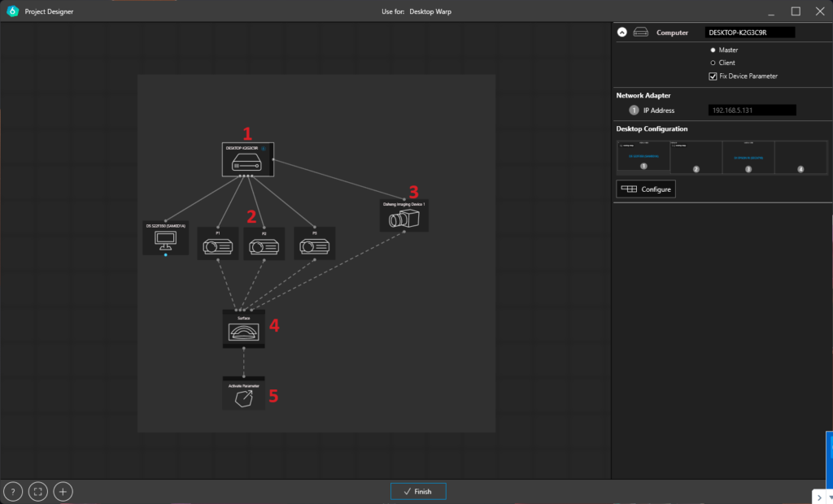Uncheck Fix Device Parameter checkbox
Screen dimensions: 833x504
pos(713,76)
